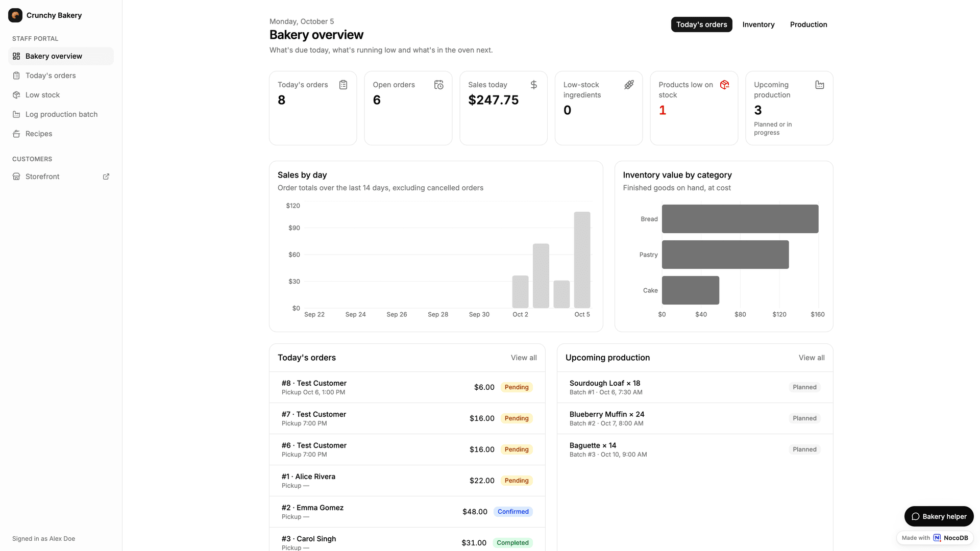
Task: Switch to the Today's orders tab
Action: (x=702, y=24)
